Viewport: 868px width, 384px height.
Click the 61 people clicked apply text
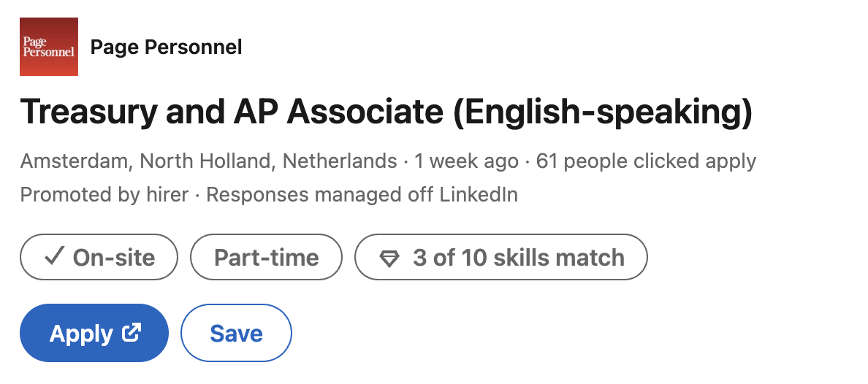click(646, 161)
